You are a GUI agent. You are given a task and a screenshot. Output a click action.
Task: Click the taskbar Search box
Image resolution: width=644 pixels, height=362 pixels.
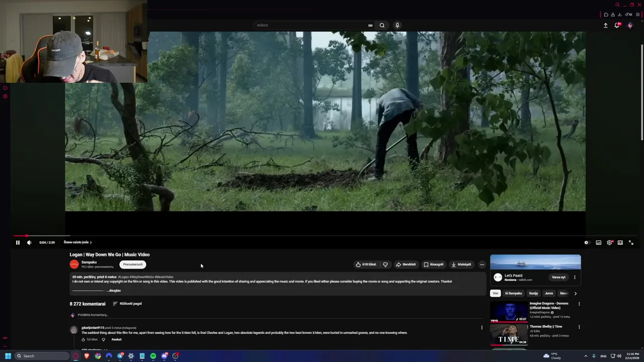[x=42, y=356]
